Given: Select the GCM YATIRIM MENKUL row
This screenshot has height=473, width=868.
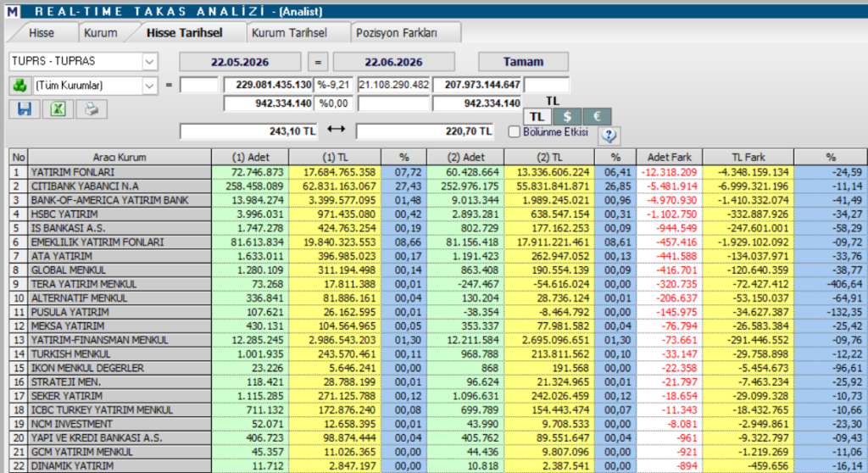Looking at the screenshot, I should (437, 452).
